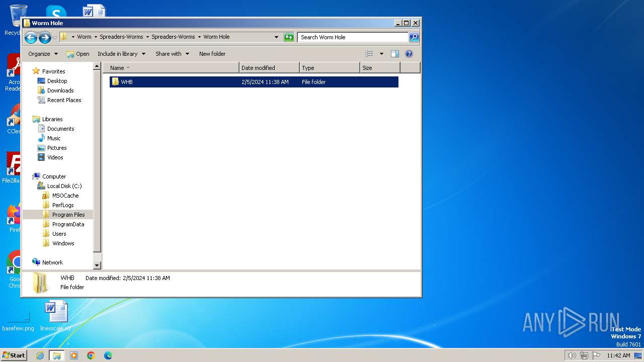Open the address bar history dropdown
Viewport: 644px width, 362px height.
(276, 37)
